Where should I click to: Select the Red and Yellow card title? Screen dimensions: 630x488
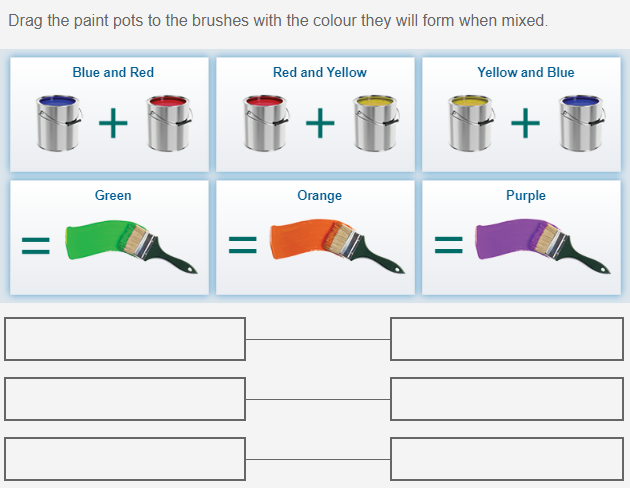[x=320, y=72]
